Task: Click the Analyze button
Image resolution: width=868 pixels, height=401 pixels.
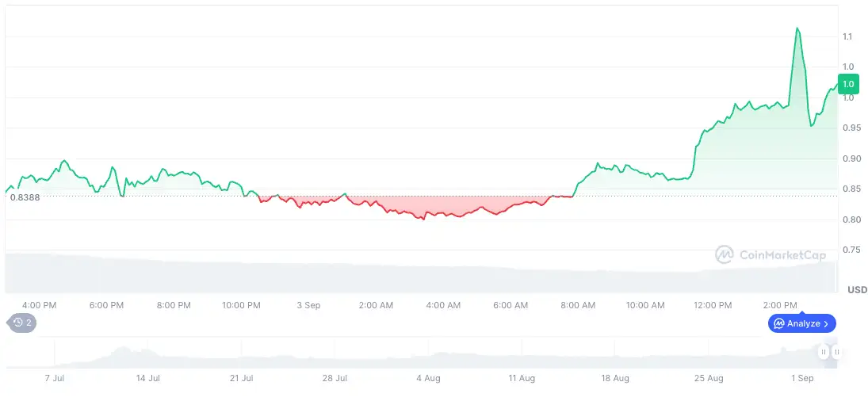Action: click(801, 323)
